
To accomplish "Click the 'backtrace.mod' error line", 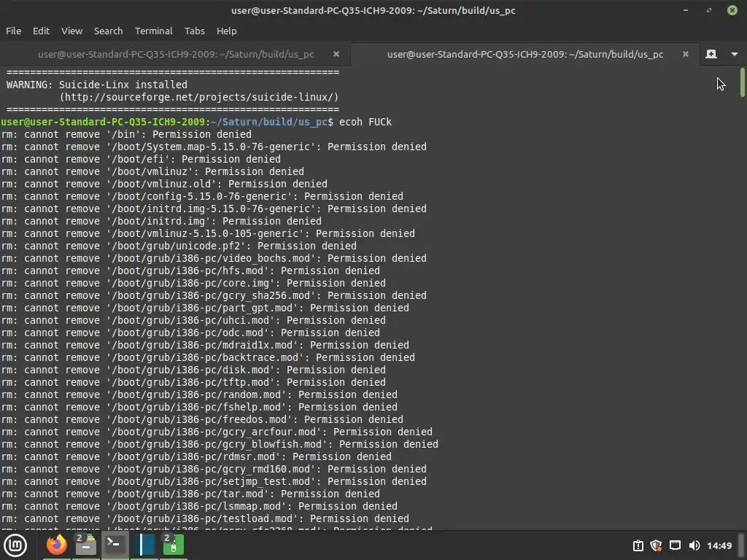I will [x=208, y=357].
